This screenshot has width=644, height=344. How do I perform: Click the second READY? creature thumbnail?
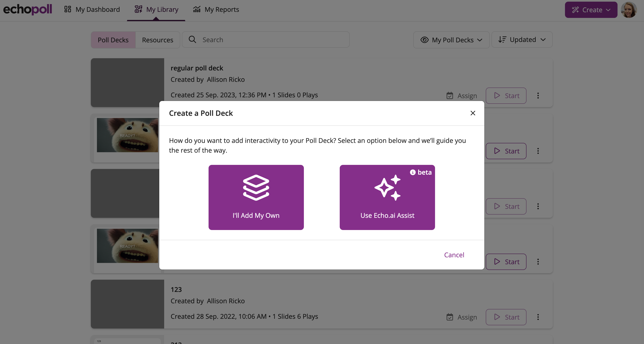pos(127,245)
